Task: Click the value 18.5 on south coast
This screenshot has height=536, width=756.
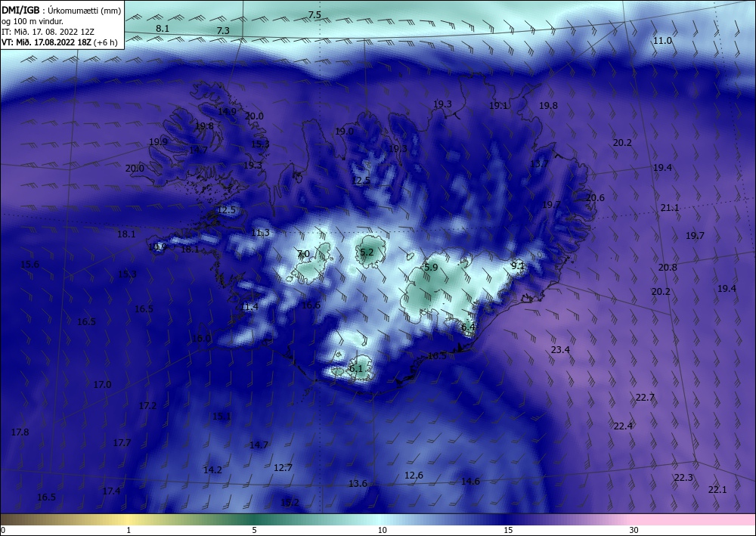Action: pos(437,356)
